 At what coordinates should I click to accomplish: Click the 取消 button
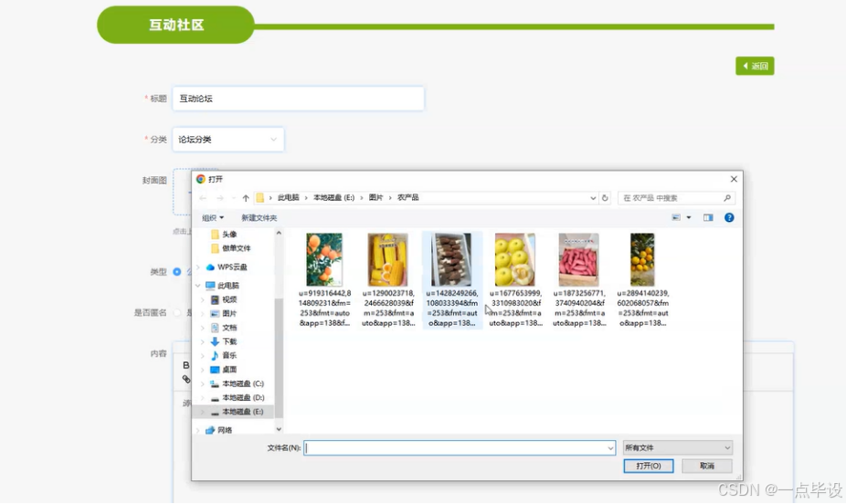pos(707,466)
